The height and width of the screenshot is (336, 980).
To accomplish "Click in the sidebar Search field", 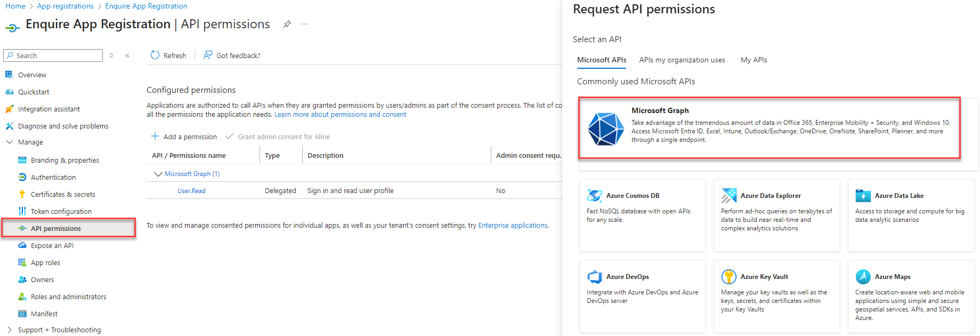I will tap(53, 55).
